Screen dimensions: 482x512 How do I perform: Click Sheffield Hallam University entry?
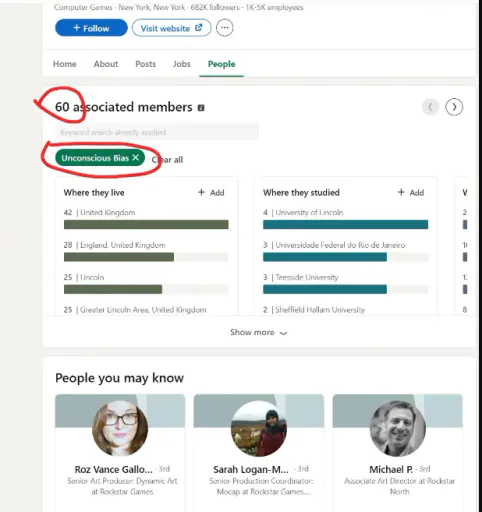coord(314,310)
